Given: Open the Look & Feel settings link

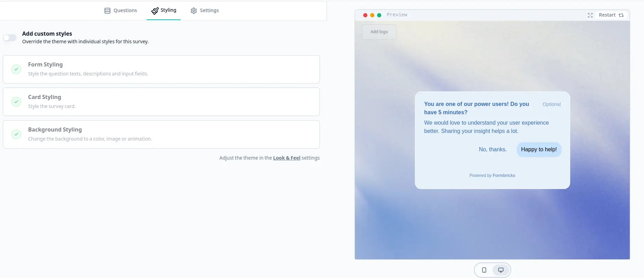Looking at the screenshot, I should tap(287, 158).
